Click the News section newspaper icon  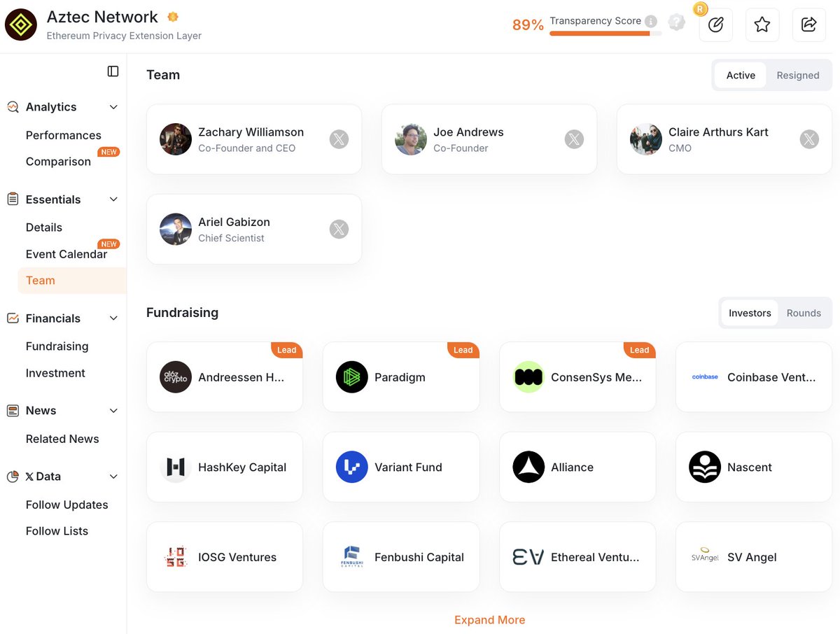click(13, 411)
